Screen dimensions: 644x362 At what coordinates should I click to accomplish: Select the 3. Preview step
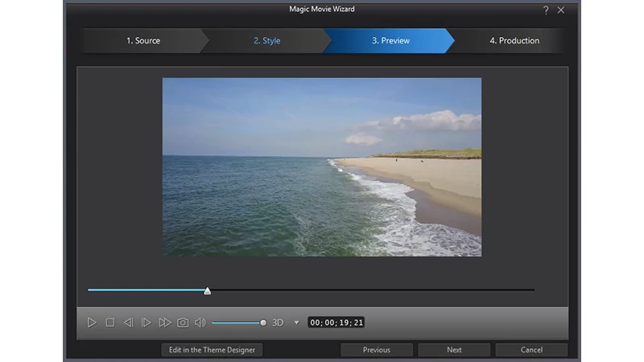tap(390, 41)
